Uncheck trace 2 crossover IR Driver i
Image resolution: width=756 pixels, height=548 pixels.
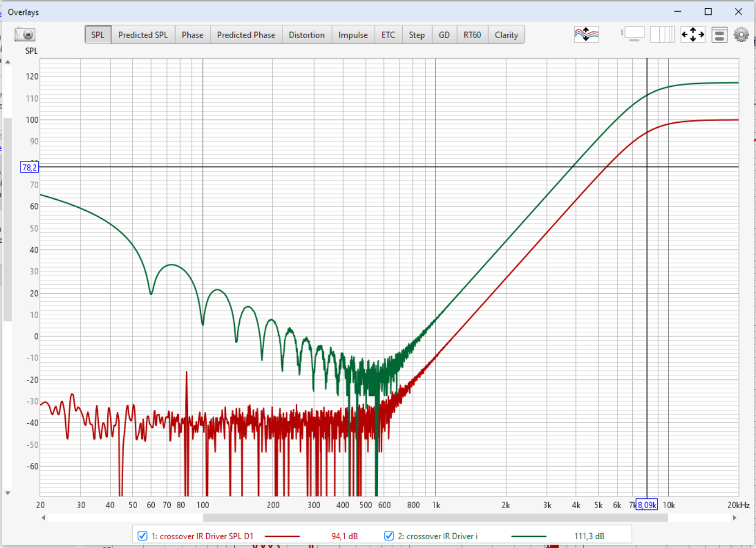point(389,536)
